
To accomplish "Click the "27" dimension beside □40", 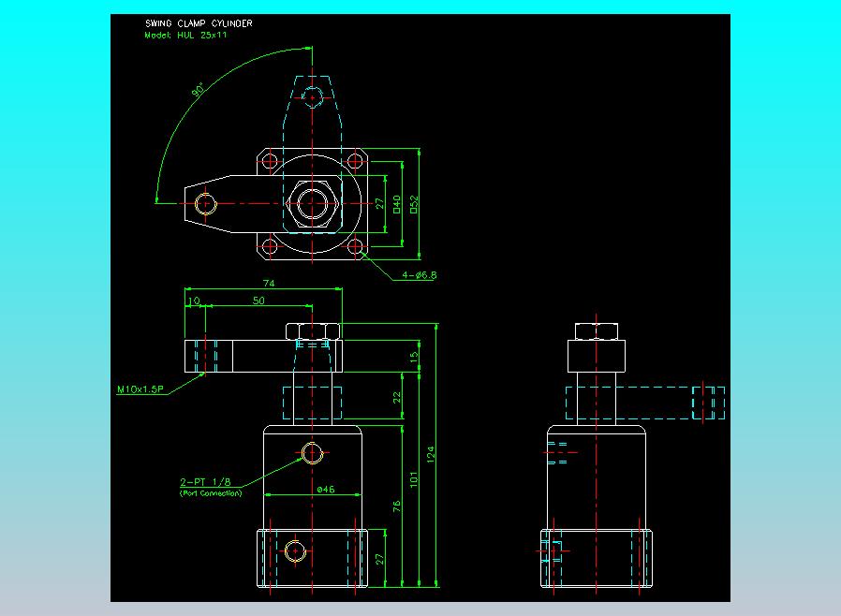I will (379, 204).
